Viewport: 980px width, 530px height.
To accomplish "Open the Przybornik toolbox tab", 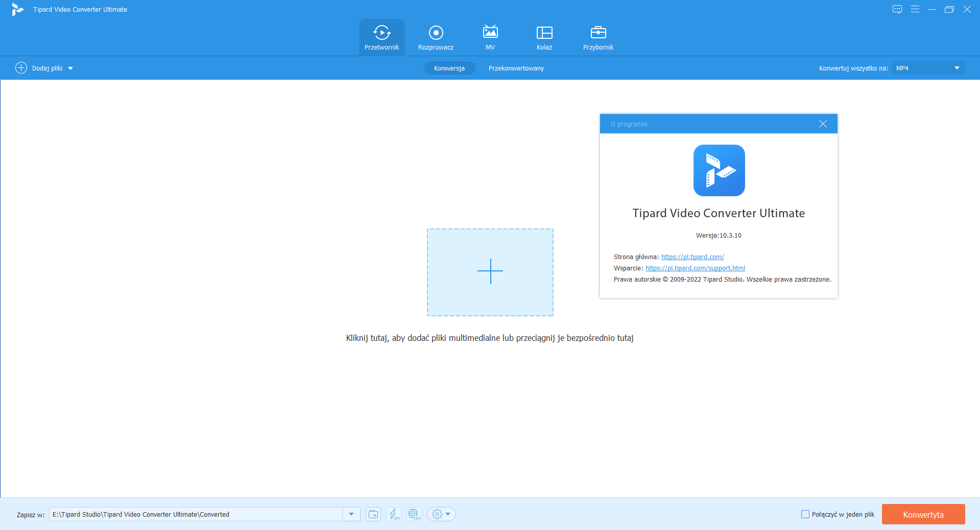I will click(599, 37).
